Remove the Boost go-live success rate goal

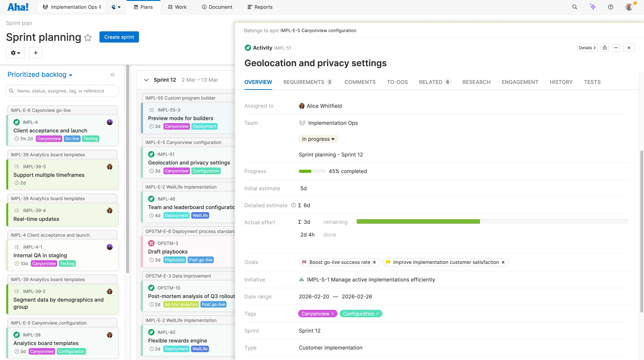[x=374, y=262]
